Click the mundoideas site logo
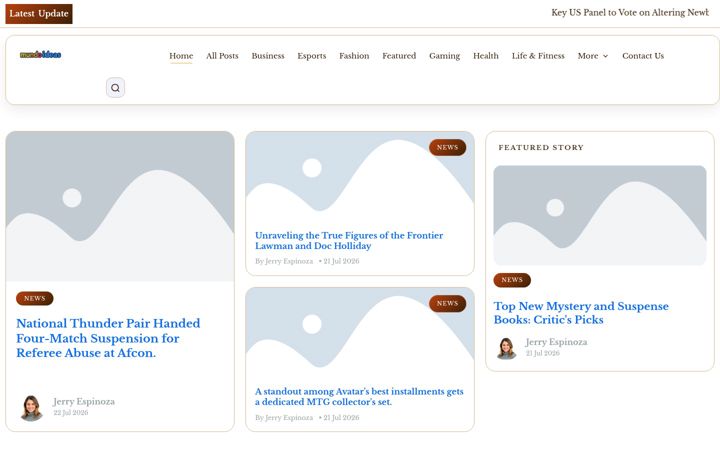The width and height of the screenshot is (720, 450). pos(40,55)
